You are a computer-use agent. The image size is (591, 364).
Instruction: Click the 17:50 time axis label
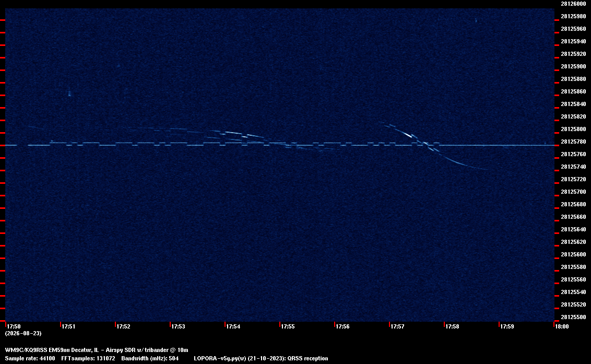click(x=14, y=326)
